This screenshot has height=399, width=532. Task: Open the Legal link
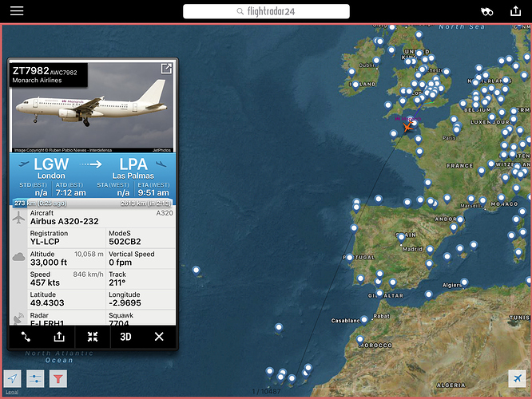[x=12, y=393]
